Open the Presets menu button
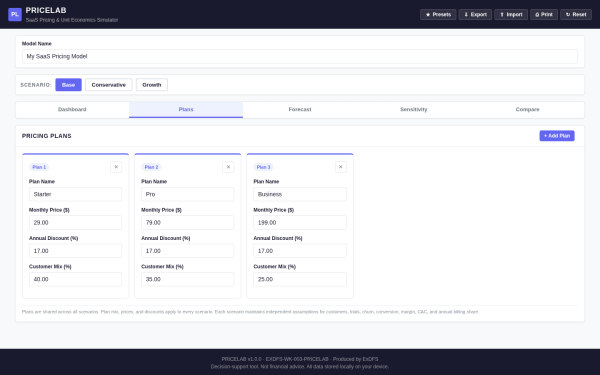Screen dimensions: 600x375 438,15
